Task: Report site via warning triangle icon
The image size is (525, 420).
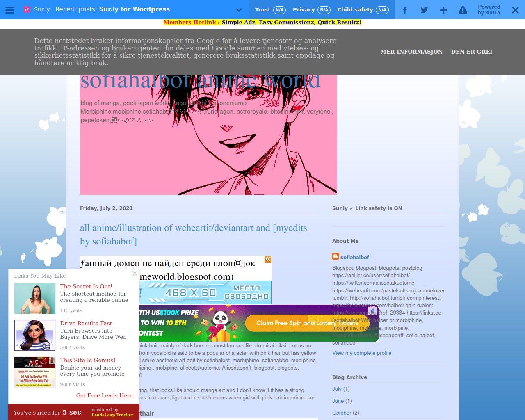Action: pos(463,10)
